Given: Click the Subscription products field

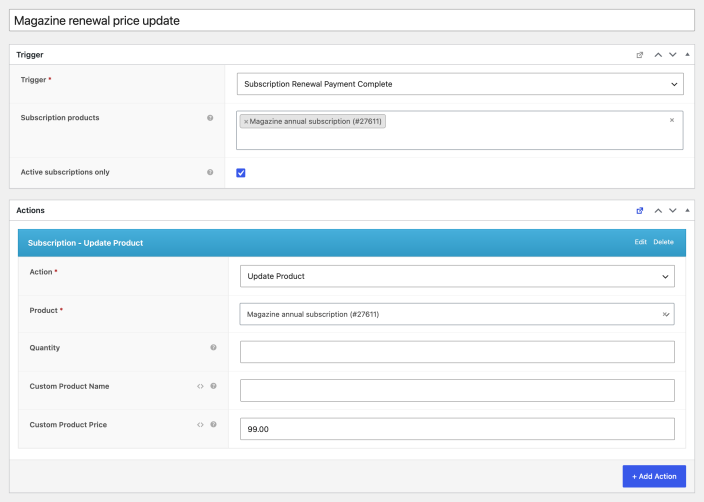Looking at the screenshot, I should coord(460,130).
